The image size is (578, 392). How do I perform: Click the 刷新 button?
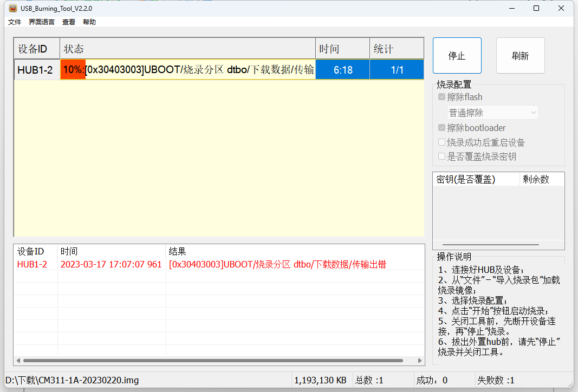pyautogui.click(x=520, y=56)
